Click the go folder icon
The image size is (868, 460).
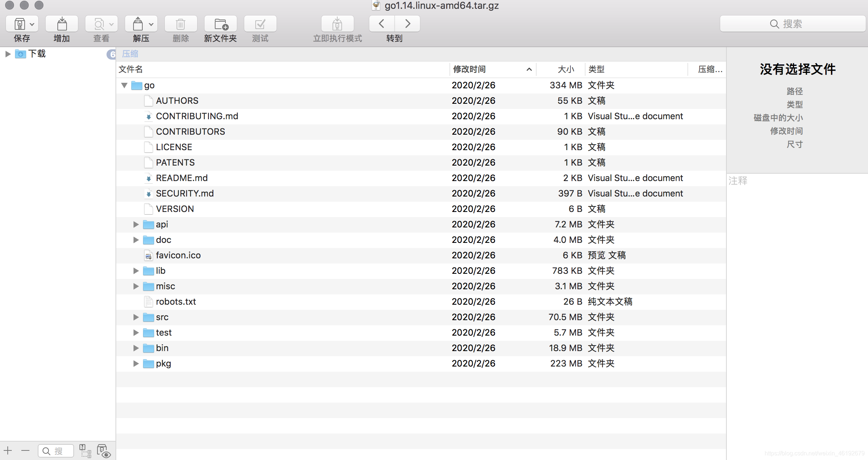pos(137,85)
